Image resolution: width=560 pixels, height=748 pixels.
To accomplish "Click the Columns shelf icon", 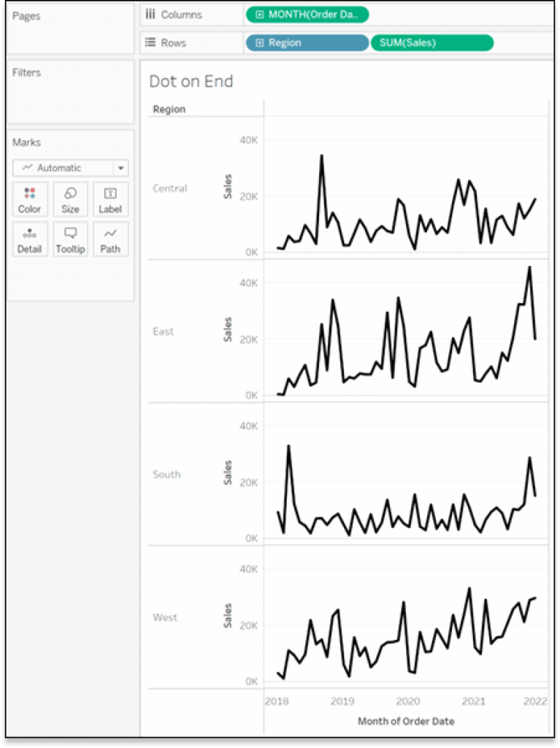I will 150,14.
